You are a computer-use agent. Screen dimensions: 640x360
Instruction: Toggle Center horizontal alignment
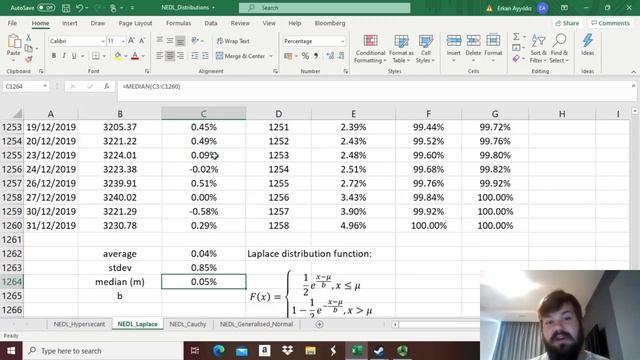[170, 56]
